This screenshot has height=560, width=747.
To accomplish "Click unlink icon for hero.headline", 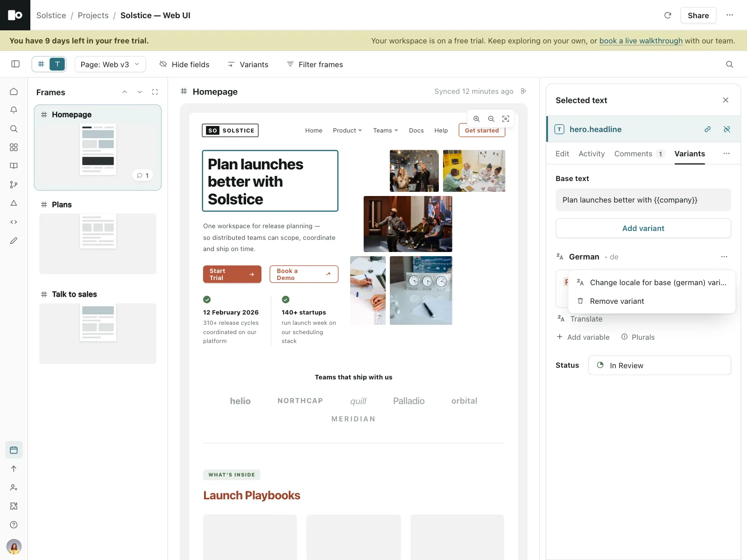I will pos(727,129).
